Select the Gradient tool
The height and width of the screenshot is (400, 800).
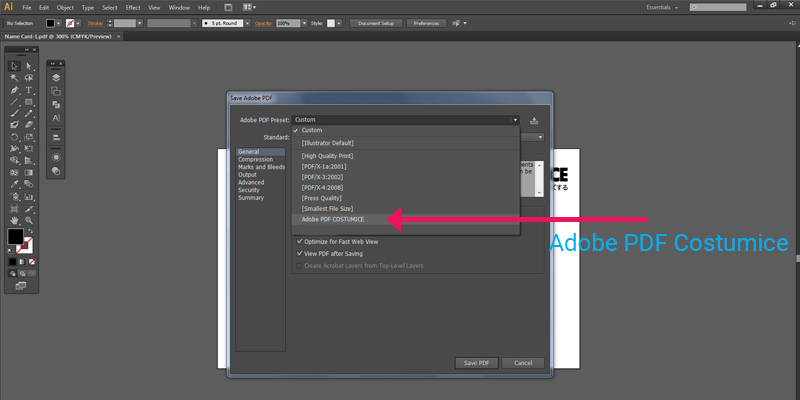(x=29, y=173)
